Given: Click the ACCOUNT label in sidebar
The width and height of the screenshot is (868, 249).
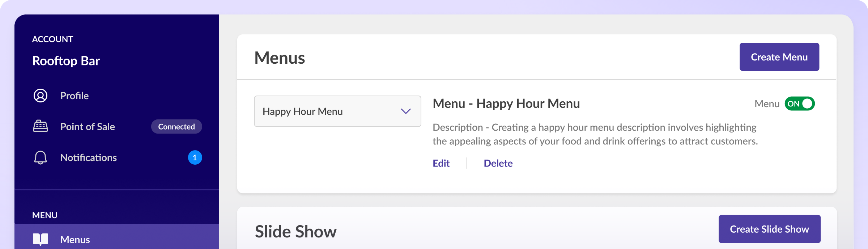Looking at the screenshot, I should [x=53, y=39].
